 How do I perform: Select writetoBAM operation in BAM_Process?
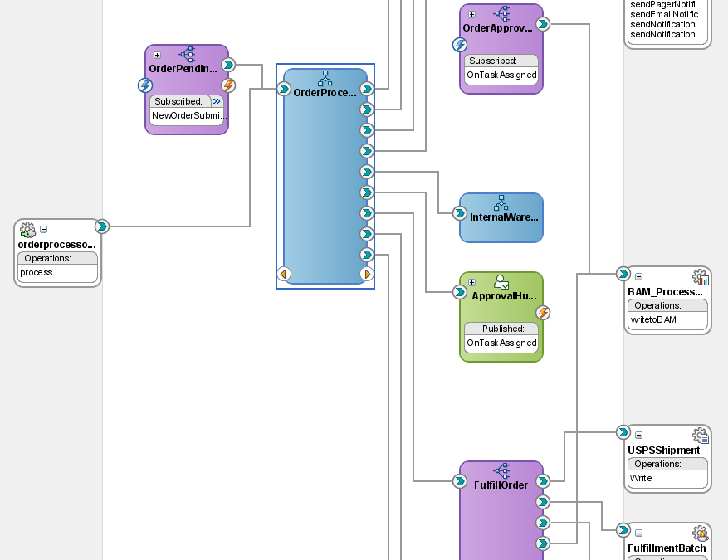tap(653, 319)
